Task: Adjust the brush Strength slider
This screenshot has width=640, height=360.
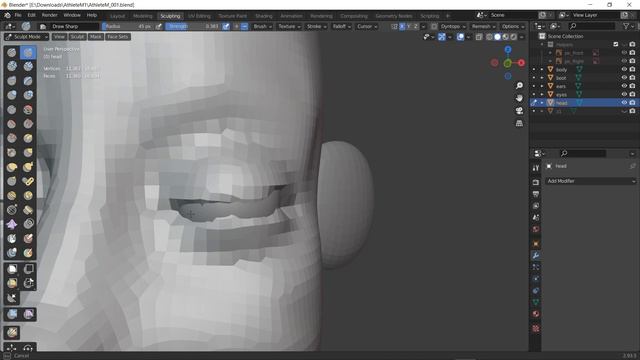Action: pos(193,26)
